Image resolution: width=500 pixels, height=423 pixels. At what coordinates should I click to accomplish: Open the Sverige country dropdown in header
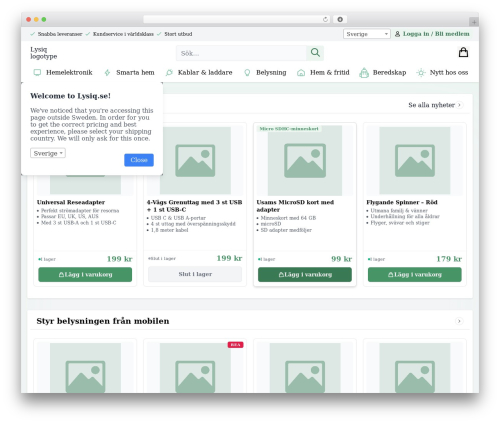[367, 34]
